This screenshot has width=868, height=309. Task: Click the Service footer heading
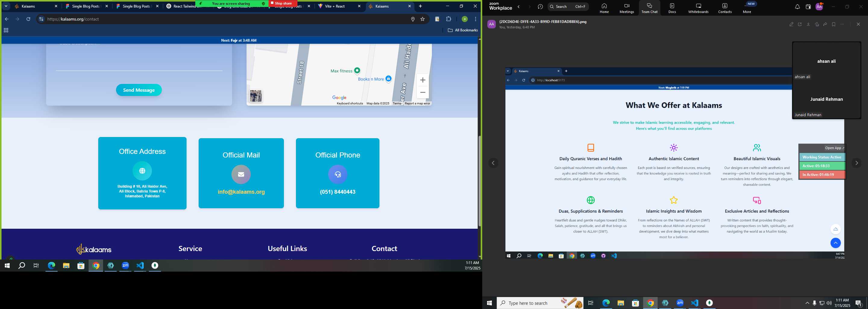coord(190,249)
